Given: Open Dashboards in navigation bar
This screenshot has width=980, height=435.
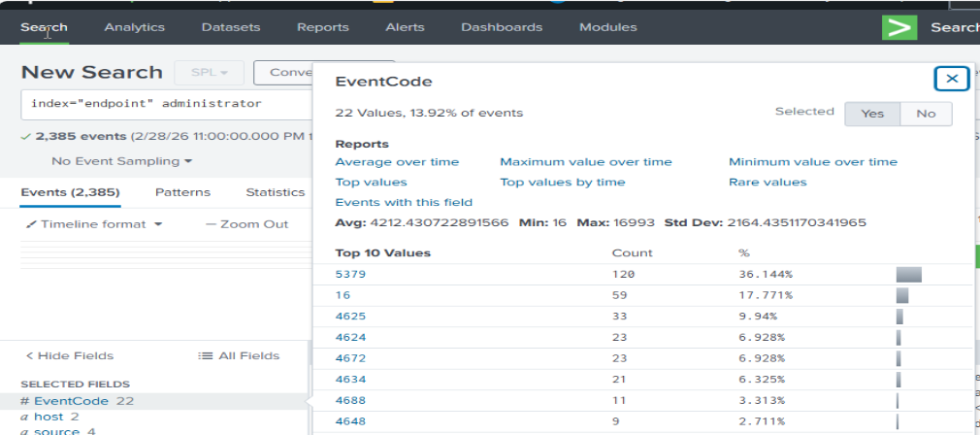Looking at the screenshot, I should pyautogui.click(x=502, y=27).
